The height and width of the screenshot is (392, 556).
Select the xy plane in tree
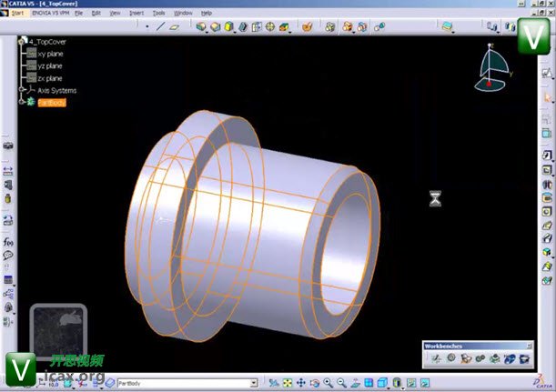(x=50, y=54)
